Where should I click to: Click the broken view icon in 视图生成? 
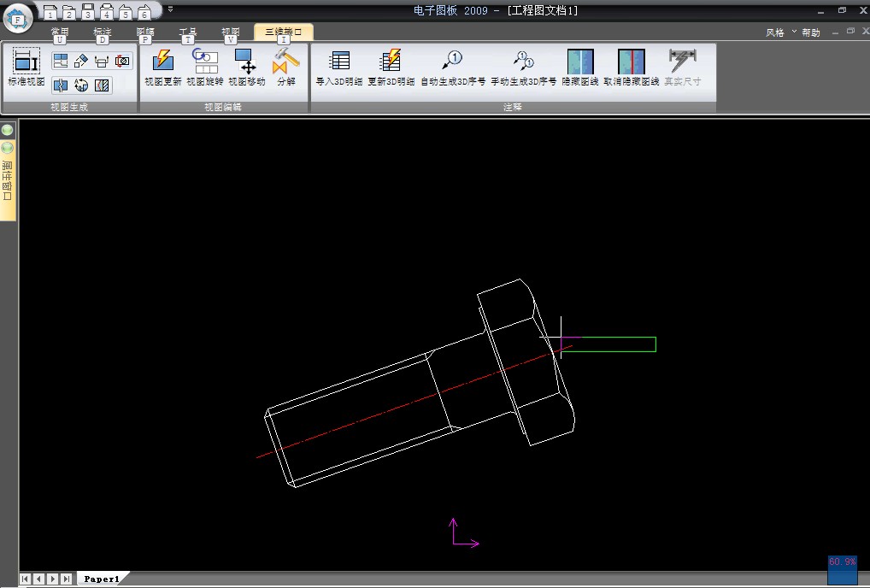(61, 85)
